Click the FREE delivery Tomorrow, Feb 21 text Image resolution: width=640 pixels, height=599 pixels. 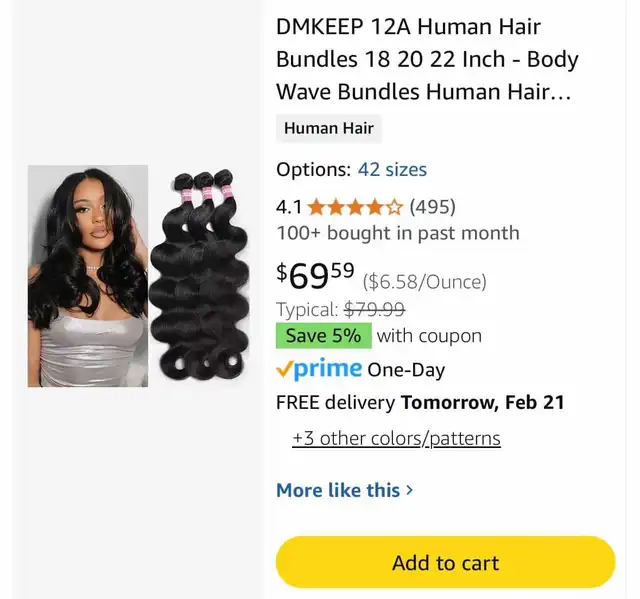pos(420,402)
